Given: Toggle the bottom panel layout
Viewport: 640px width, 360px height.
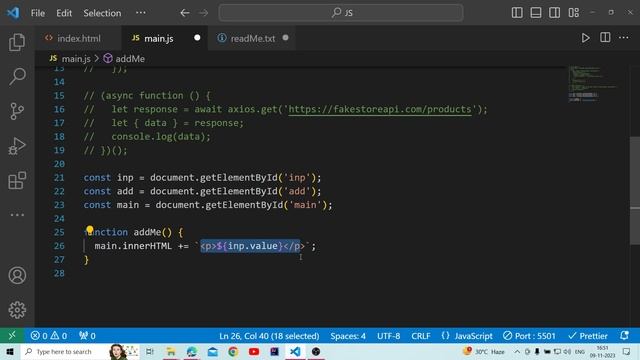Looking at the screenshot, I should pos(536,13).
